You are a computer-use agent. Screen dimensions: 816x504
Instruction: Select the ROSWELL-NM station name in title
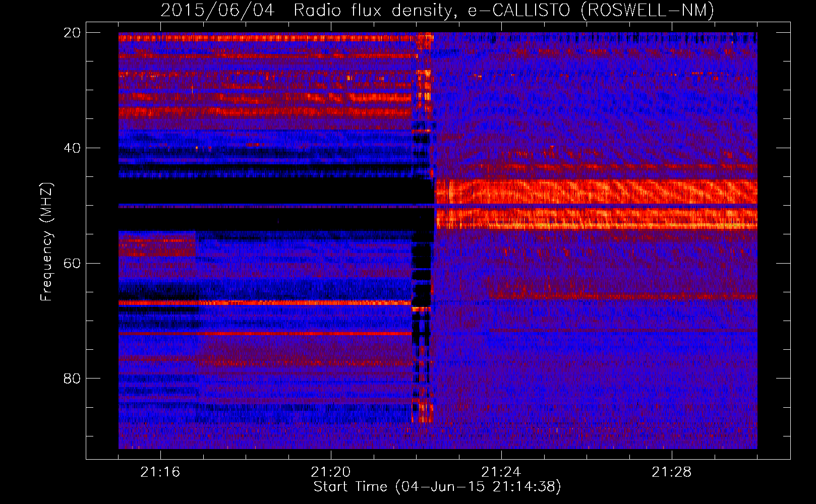(x=647, y=10)
